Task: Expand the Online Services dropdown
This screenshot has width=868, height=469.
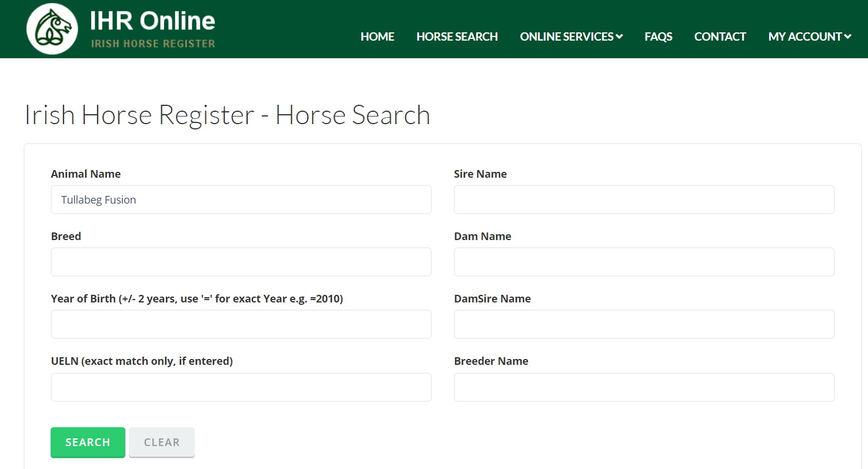Action: point(567,36)
